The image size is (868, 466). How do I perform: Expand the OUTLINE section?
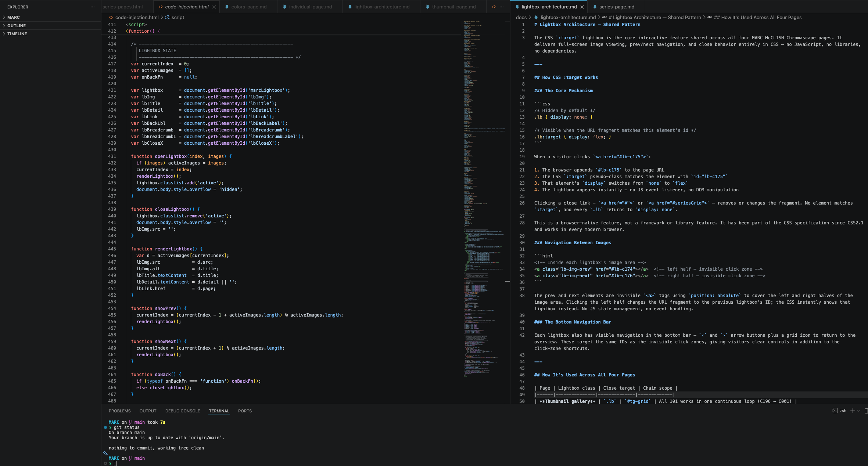coord(50,26)
